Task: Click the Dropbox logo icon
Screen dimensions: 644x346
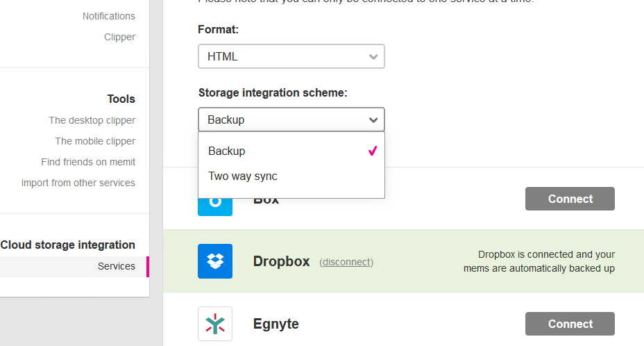Action: (x=215, y=261)
